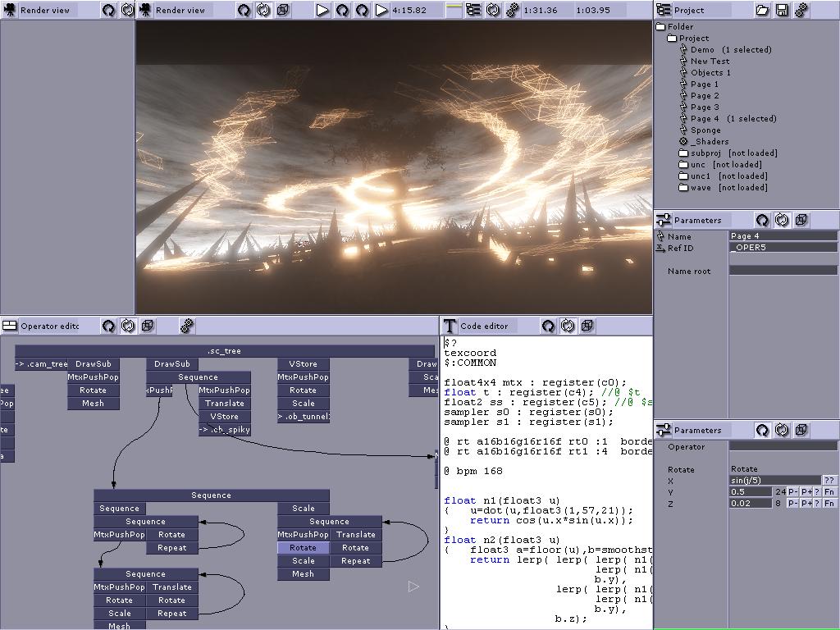Click the T icon on the Code editor header
The image size is (840, 630).
tap(450, 326)
